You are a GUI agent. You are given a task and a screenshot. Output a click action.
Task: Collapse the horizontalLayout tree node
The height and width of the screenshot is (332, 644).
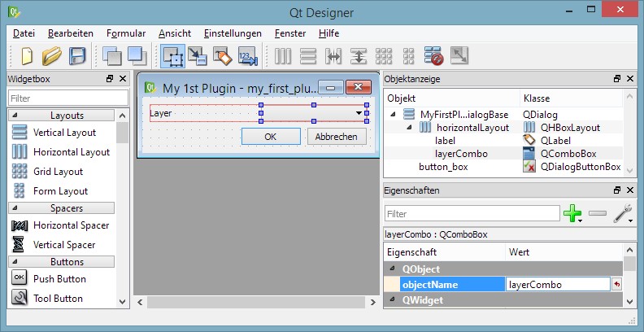409,128
